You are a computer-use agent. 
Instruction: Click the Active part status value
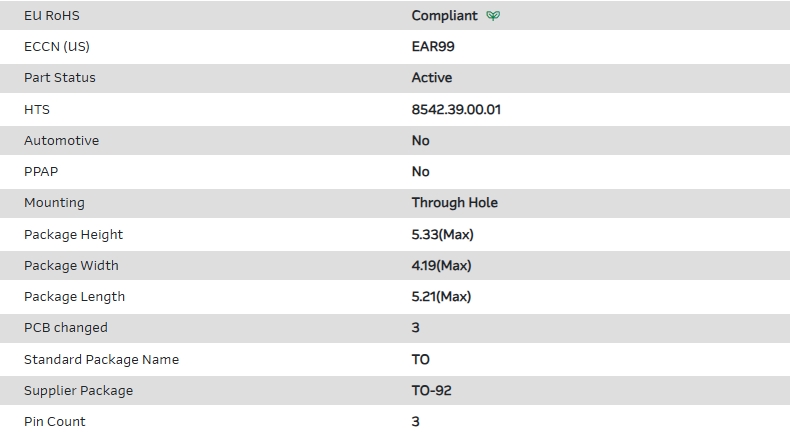pyautogui.click(x=432, y=77)
